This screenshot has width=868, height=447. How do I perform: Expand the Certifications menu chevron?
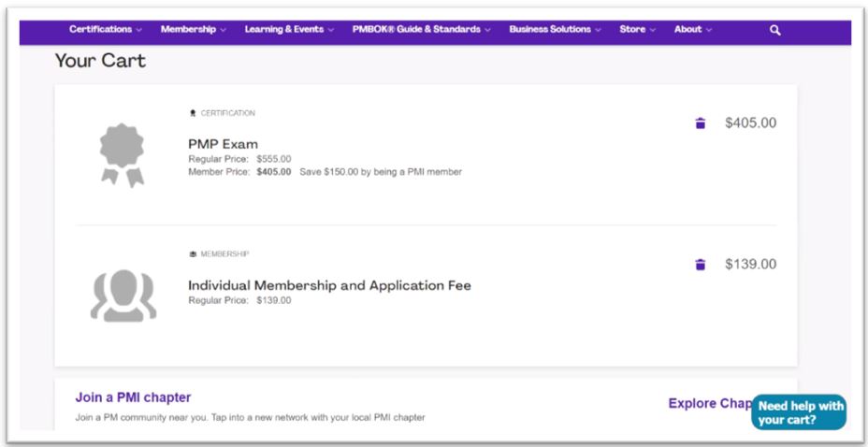pos(139,30)
